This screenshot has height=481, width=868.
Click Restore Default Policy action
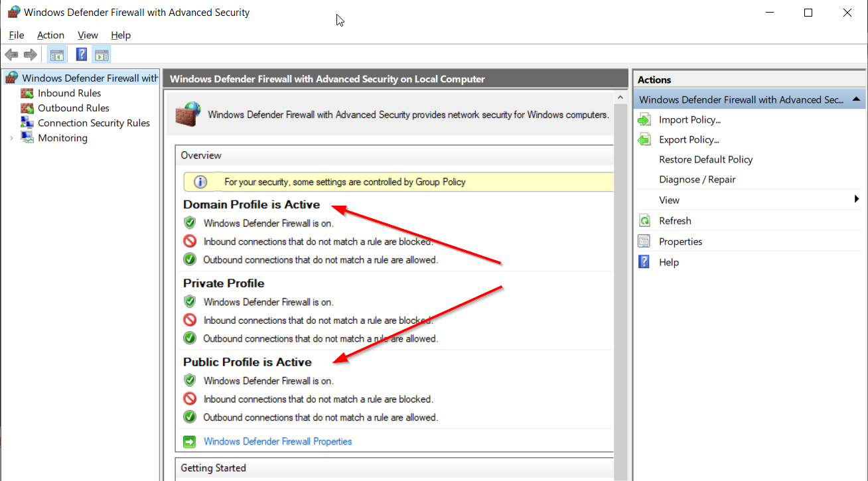tap(705, 159)
